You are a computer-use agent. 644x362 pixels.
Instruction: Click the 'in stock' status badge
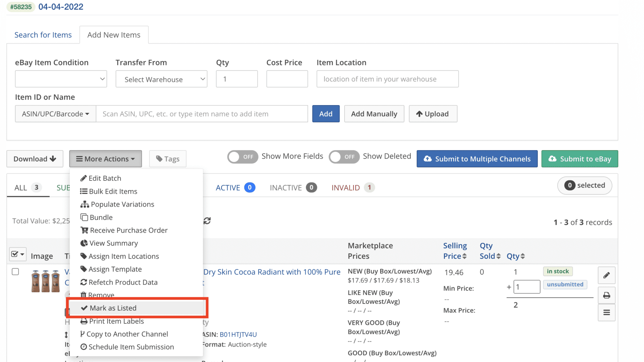pyautogui.click(x=558, y=271)
